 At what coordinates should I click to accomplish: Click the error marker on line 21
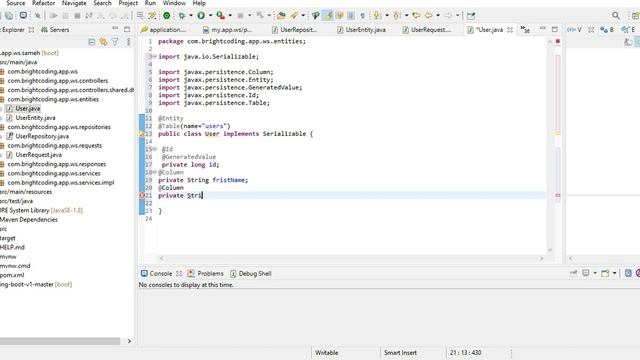pyautogui.click(x=142, y=196)
